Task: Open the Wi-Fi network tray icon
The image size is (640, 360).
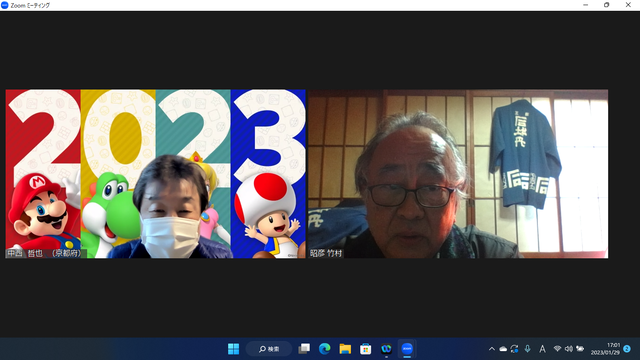Action: pyautogui.click(x=557, y=349)
